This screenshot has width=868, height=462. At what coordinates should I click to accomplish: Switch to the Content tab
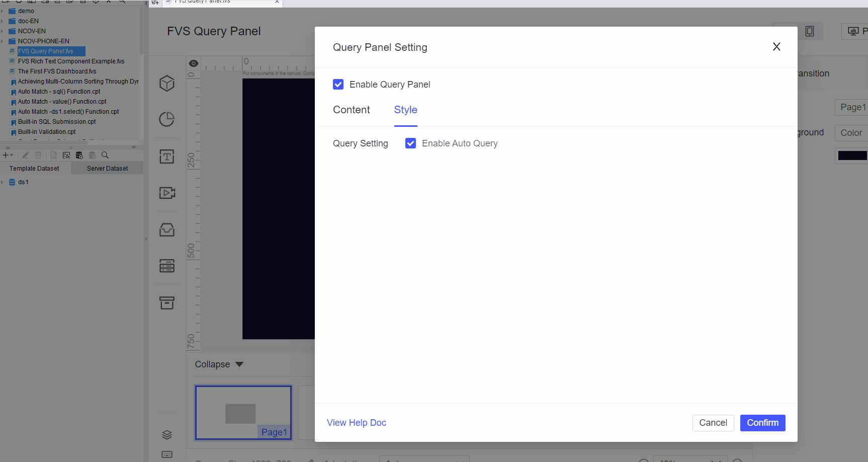pyautogui.click(x=351, y=110)
